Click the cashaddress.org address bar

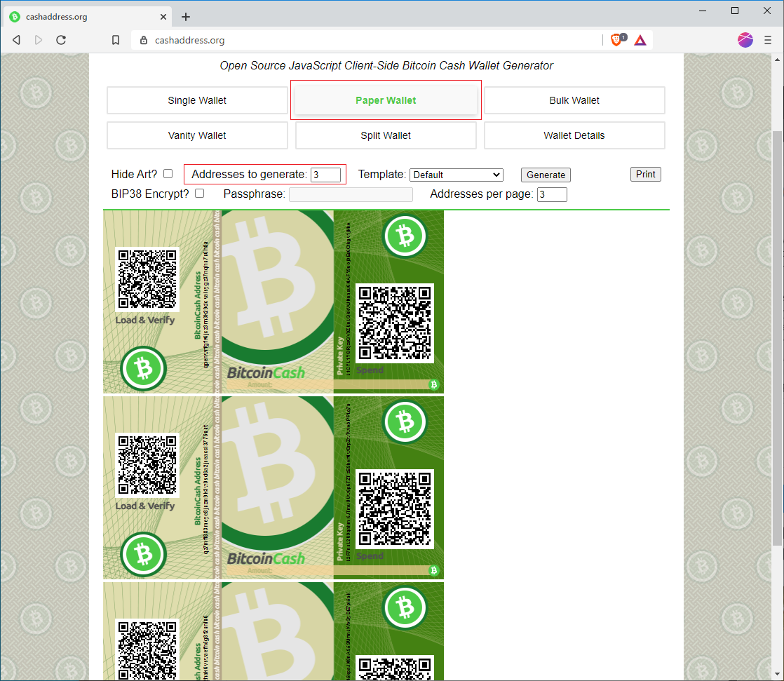point(367,40)
